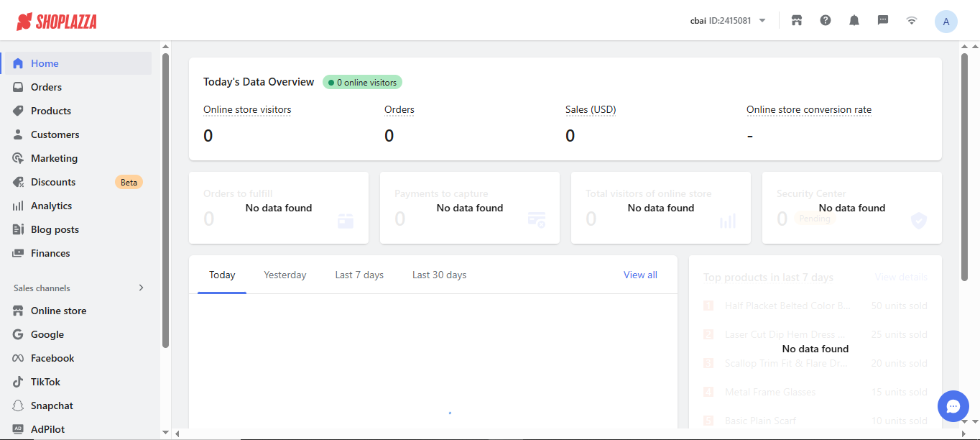980x440 pixels.
Task: Open the notifications bell
Action: (854, 21)
